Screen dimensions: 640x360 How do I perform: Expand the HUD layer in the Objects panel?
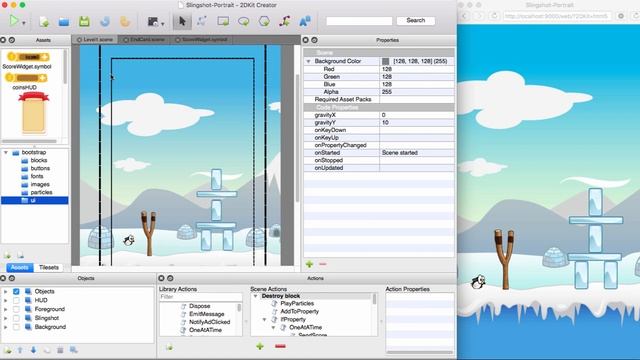(5, 300)
